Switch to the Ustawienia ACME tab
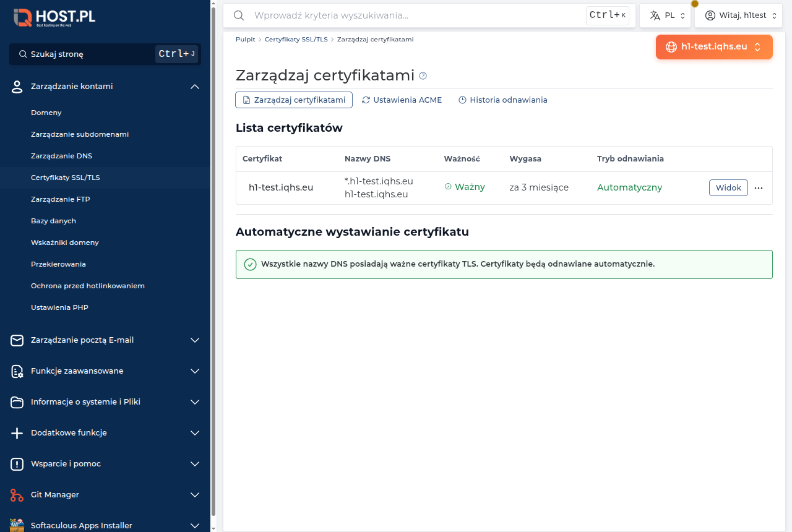Screen dimensions: 792x532 tap(402, 100)
